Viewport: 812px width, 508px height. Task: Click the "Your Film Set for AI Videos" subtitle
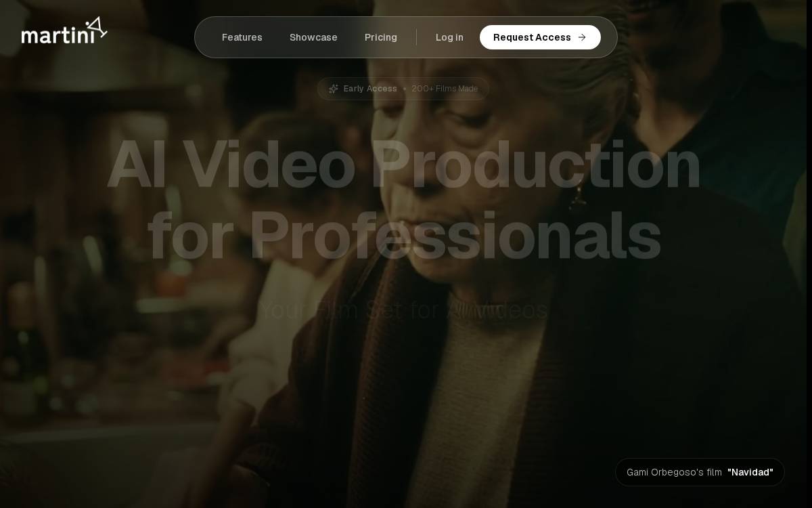pos(403,310)
